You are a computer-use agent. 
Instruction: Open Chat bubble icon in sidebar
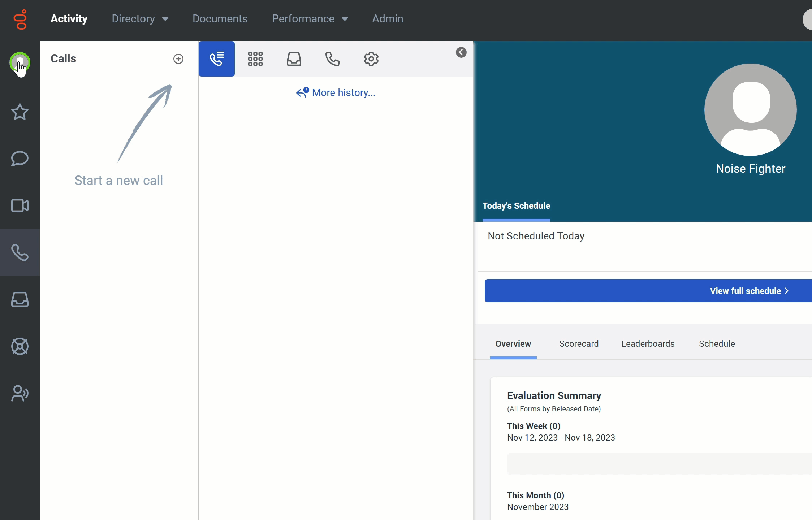tap(20, 159)
